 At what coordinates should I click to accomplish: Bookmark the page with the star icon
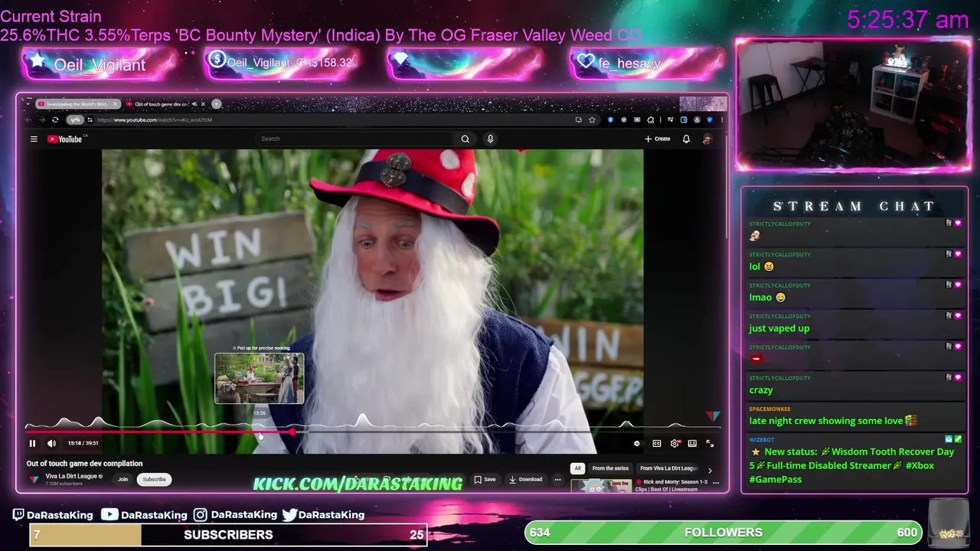[592, 119]
